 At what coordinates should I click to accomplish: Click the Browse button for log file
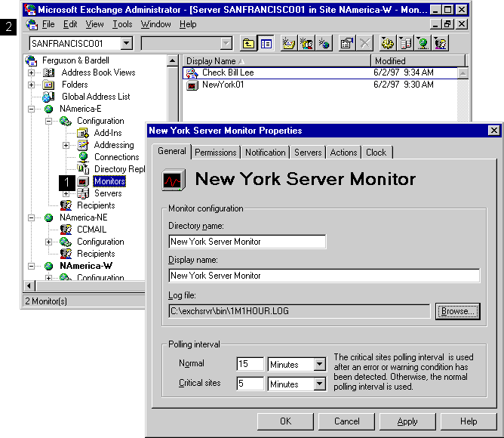click(x=458, y=311)
